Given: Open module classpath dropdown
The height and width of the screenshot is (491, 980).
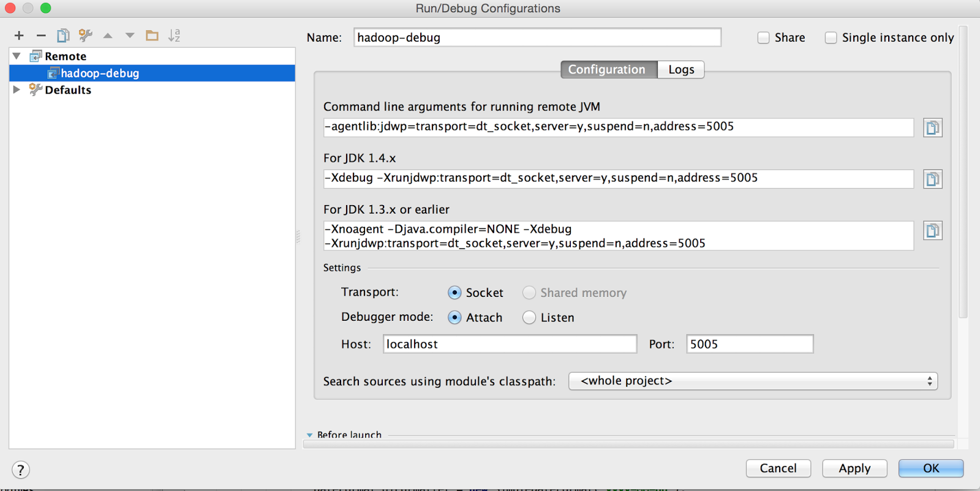Looking at the screenshot, I should pyautogui.click(x=753, y=381).
